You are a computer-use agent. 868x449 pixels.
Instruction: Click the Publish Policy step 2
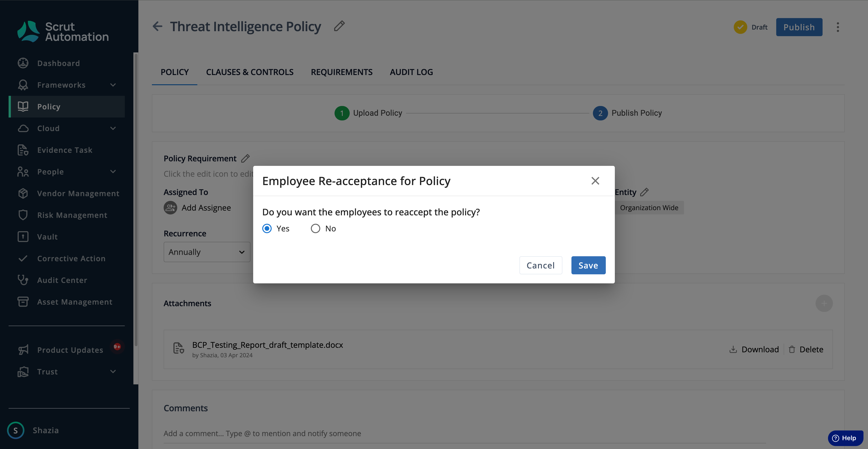(627, 113)
